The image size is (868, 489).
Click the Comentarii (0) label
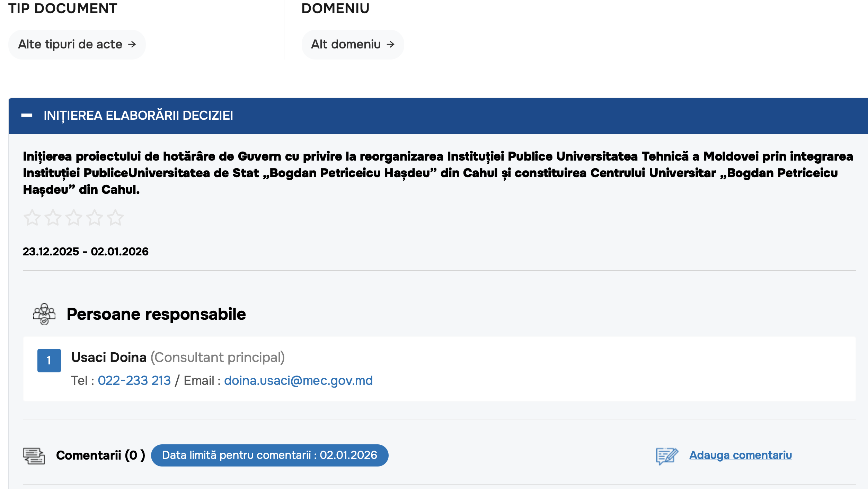coord(100,455)
